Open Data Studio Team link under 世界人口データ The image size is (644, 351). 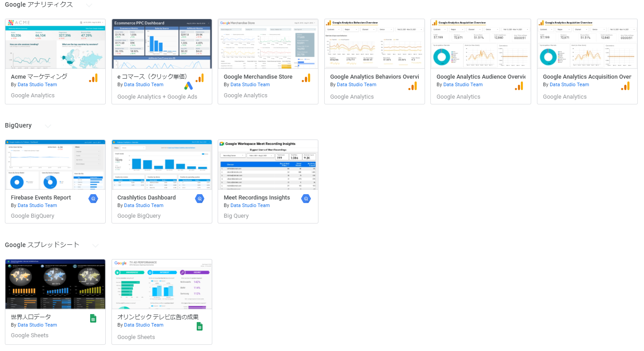[x=37, y=325]
